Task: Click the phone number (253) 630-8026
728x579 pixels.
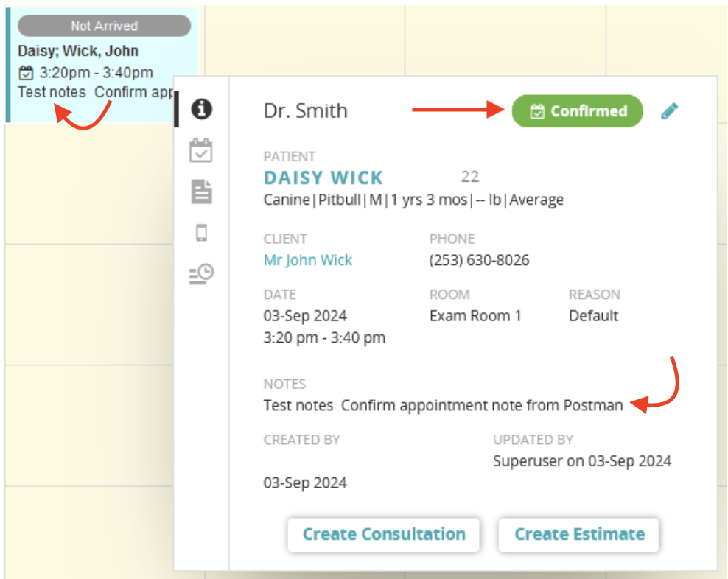Action: [479, 260]
